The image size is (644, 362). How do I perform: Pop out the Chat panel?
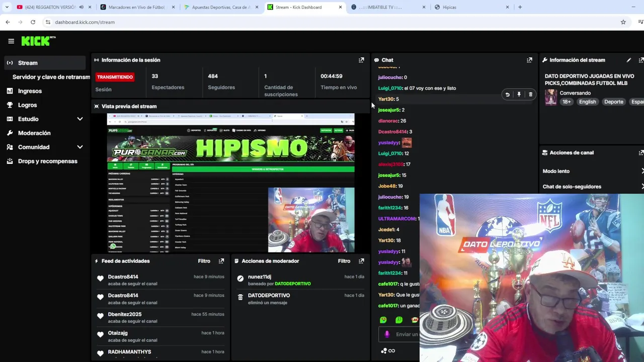[529, 60]
